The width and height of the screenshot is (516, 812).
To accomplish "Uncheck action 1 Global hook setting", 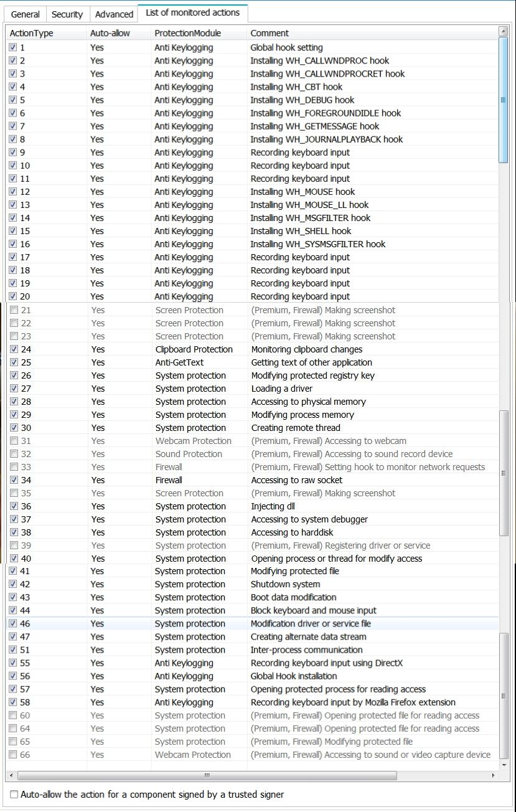I will point(12,47).
